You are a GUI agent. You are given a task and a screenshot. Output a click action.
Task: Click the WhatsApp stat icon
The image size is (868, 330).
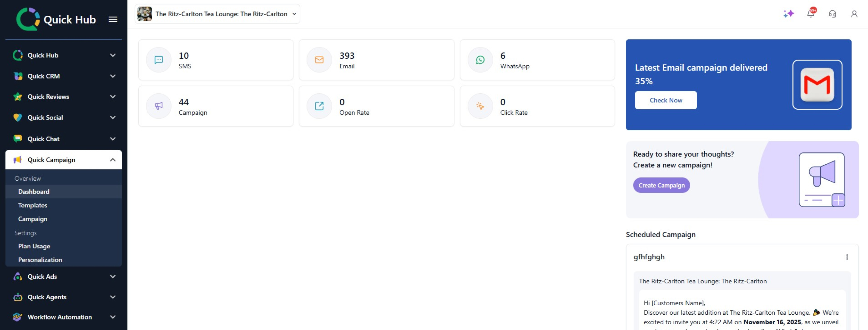click(x=480, y=60)
